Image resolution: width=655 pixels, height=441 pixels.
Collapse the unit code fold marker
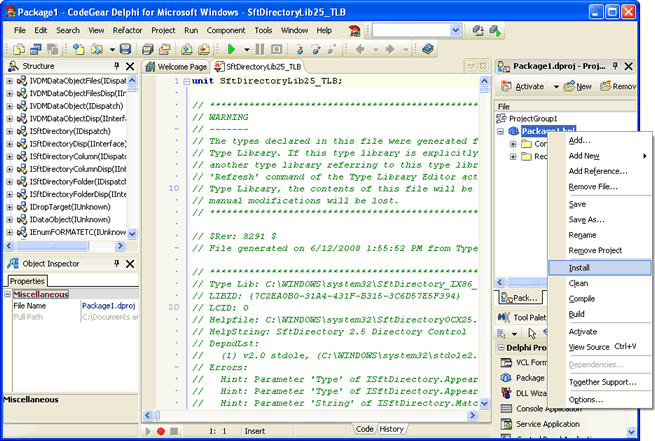[x=186, y=81]
